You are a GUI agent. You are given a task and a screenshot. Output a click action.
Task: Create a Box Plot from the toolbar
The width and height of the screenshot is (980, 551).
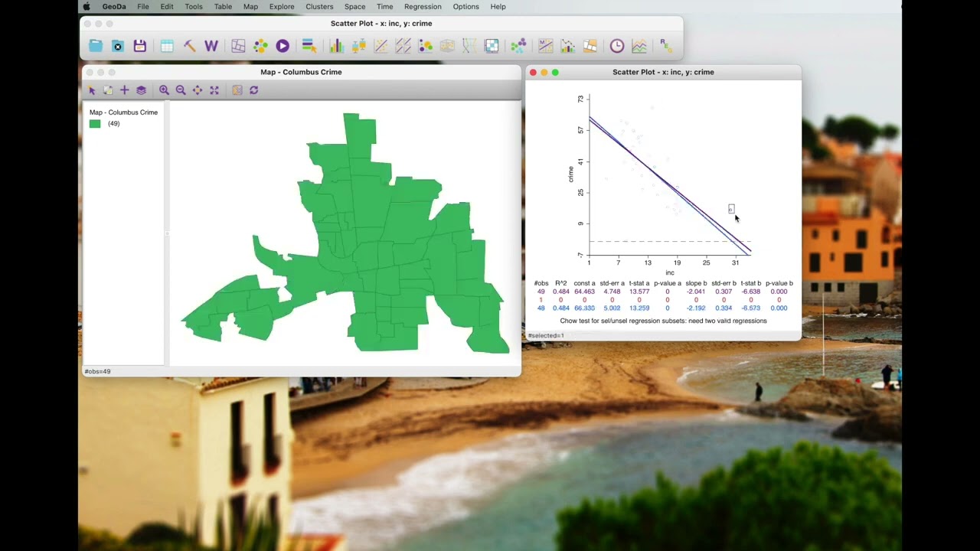[358, 46]
